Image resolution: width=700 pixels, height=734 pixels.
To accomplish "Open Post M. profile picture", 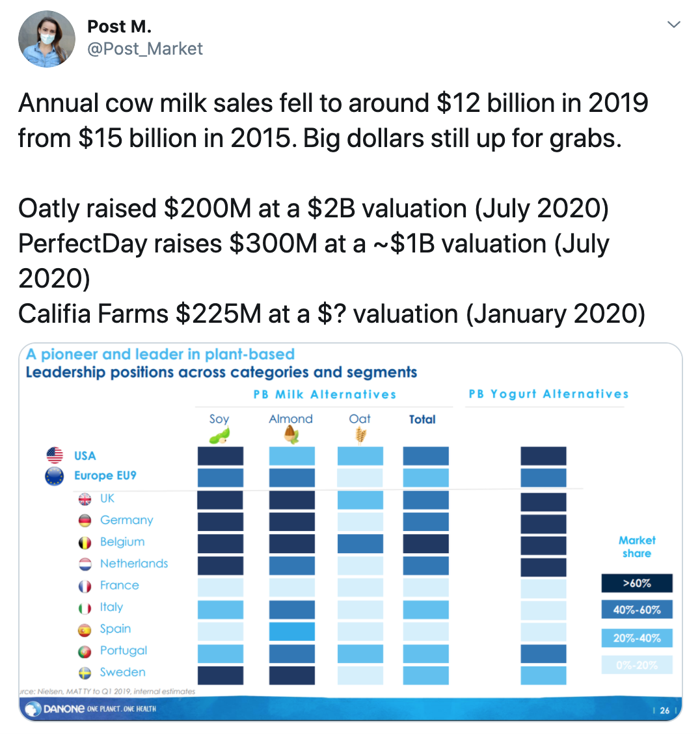I will (x=47, y=39).
